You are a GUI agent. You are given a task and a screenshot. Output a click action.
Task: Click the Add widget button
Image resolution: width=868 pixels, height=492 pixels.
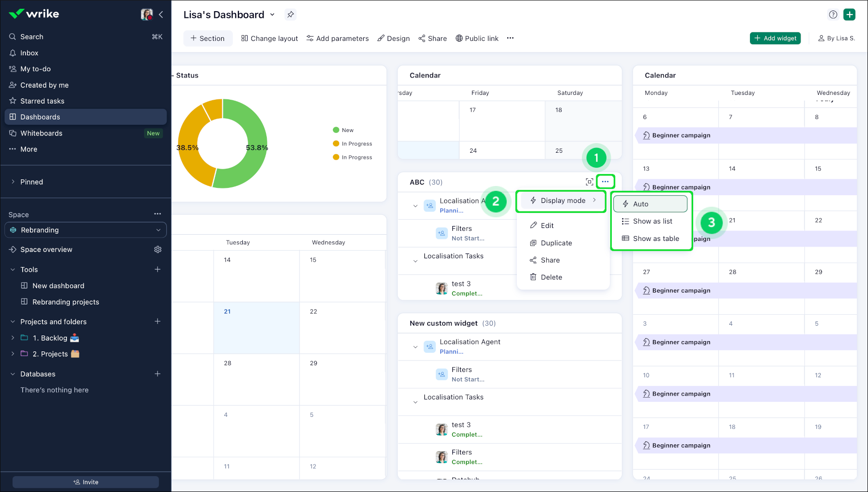pyautogui.click(x=775, y=38)
